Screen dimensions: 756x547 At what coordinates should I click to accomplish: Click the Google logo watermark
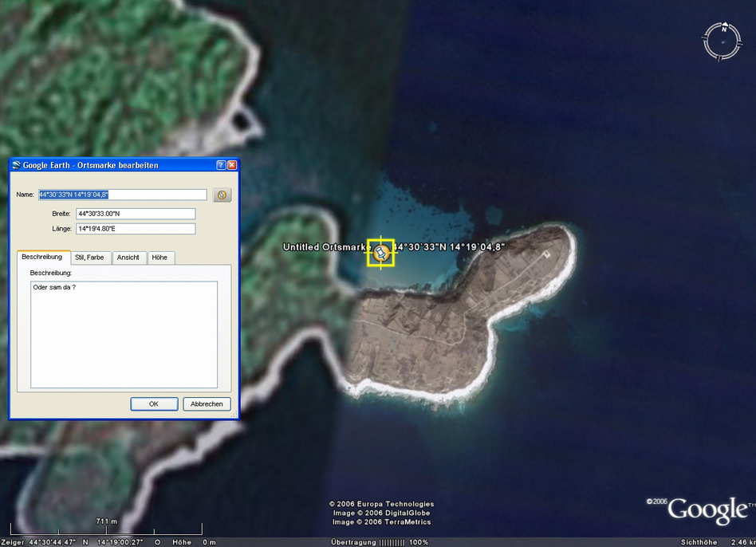[x=707, y=510]
